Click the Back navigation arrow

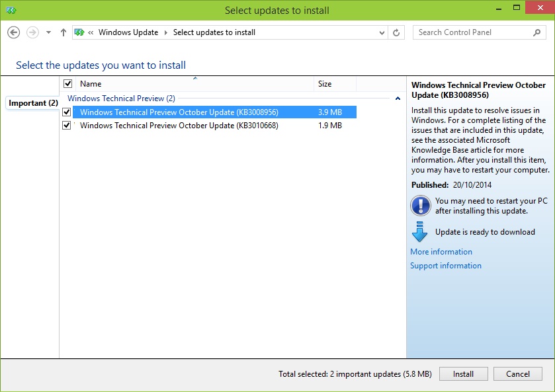(13, 32)
